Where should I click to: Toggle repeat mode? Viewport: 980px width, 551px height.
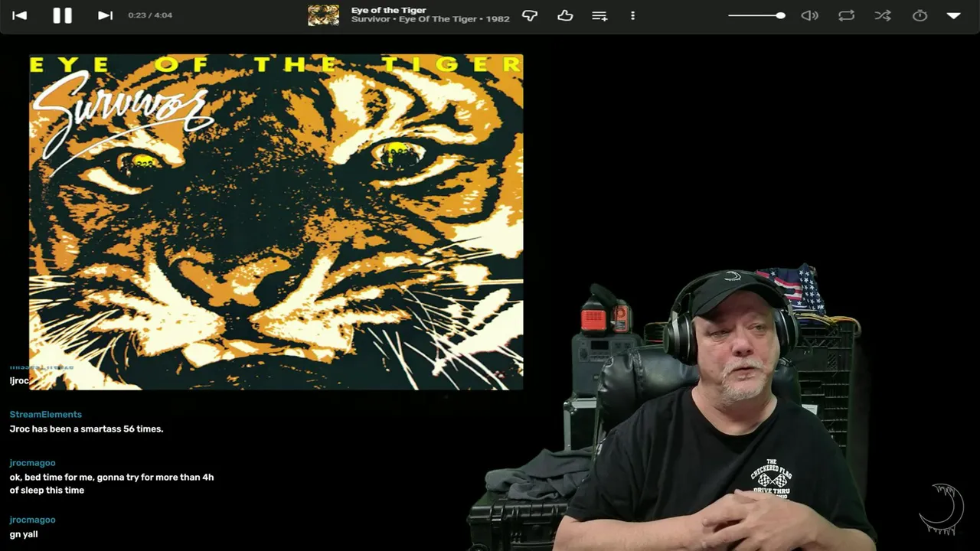(846, 15)
